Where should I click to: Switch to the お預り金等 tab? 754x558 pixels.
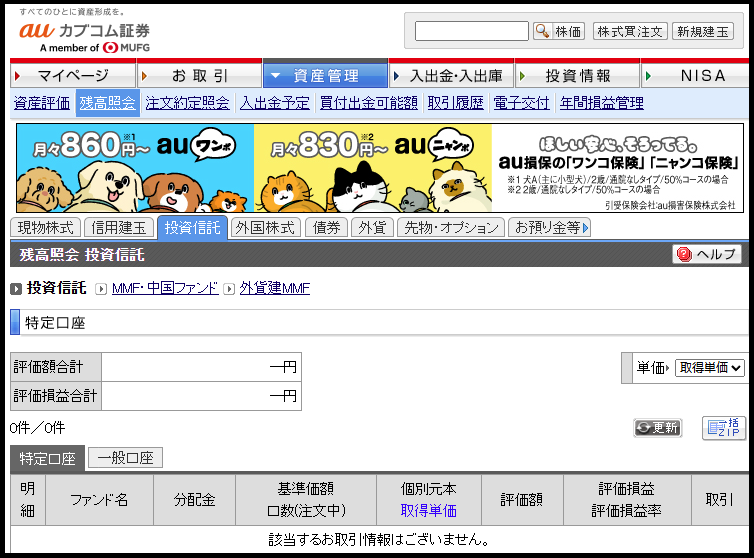coord(549,228)
